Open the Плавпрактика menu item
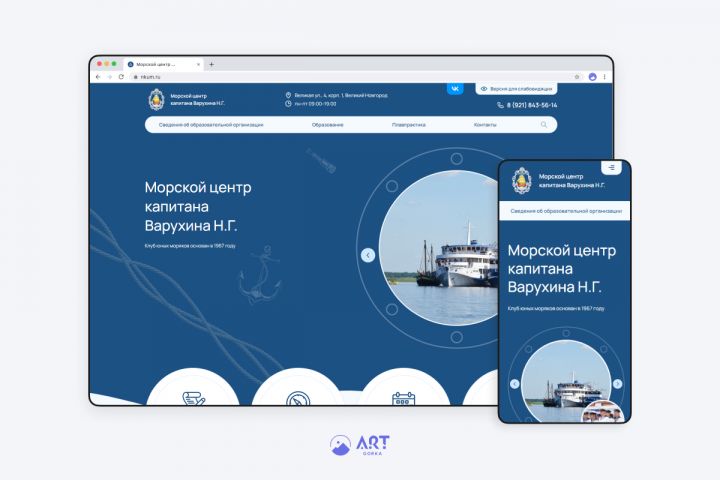 pos(409,125)
